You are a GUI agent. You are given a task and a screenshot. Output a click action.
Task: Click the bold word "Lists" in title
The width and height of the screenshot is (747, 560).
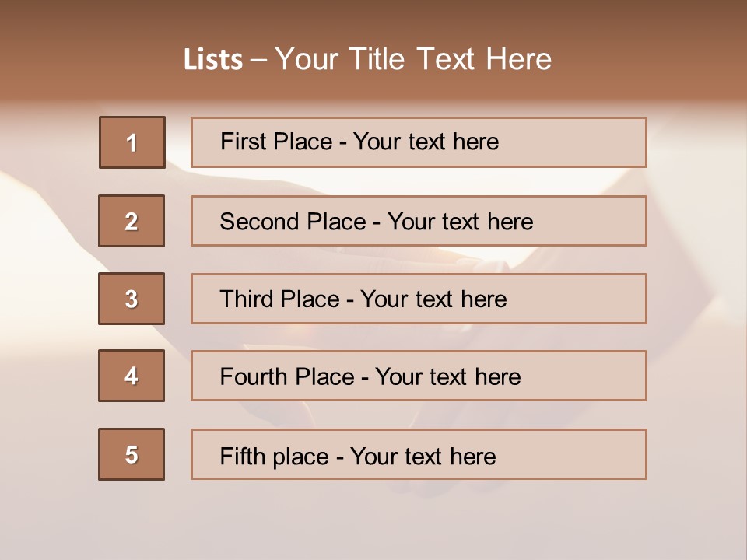213,60
